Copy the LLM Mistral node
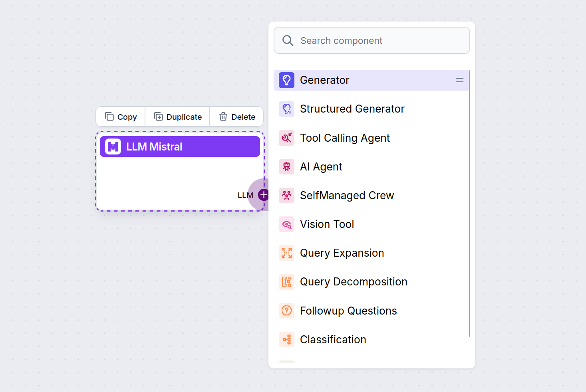The image size is (586, 392). [121, 117]
